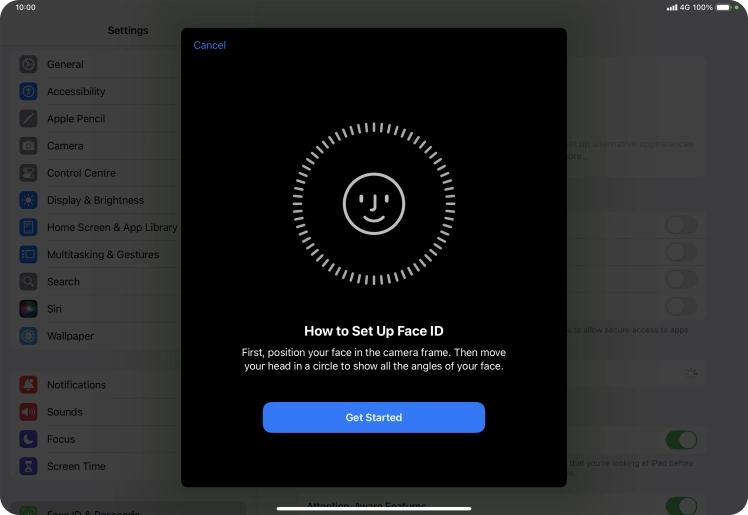The width and height of the screenshot is (748, 515).
Task: Toggle the topmost switched-off switch in right pane
Action: 681,225
